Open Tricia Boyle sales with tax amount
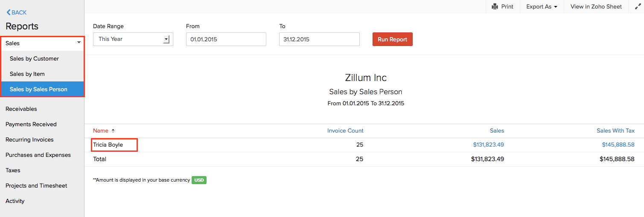Image resolution: width=644 pixels, height=217 pixels. pos(618,145)
